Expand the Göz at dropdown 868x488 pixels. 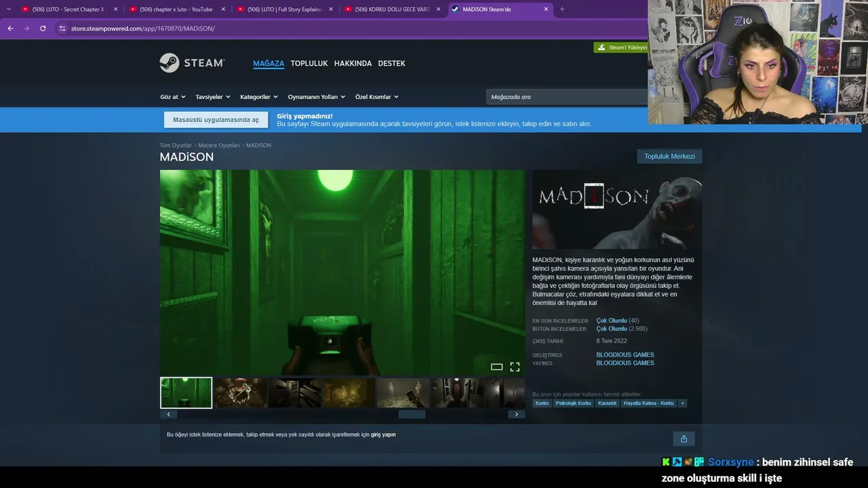[173, 97]
